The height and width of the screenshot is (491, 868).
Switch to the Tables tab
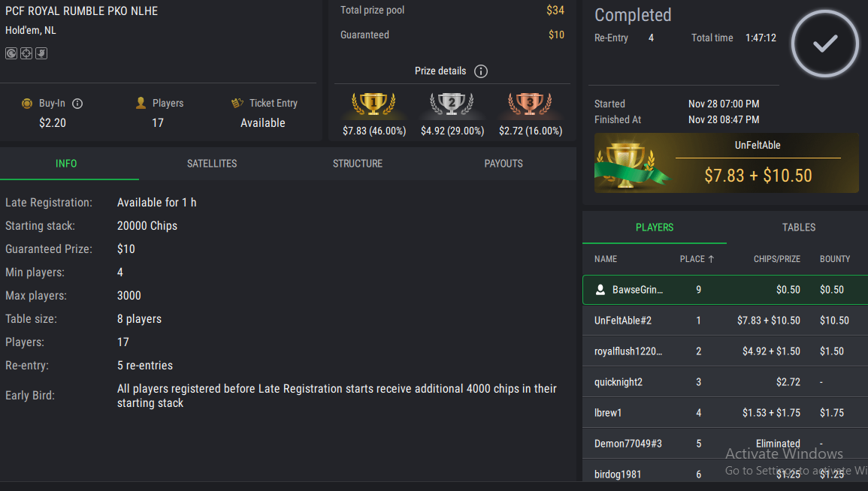(x=799, y=227)
